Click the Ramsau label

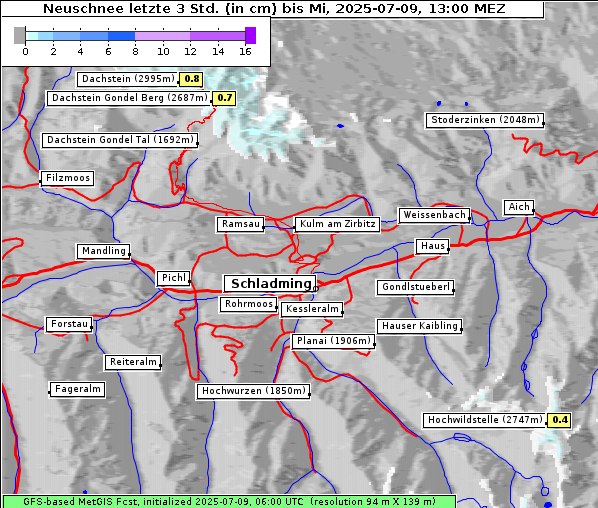[241, 224]
